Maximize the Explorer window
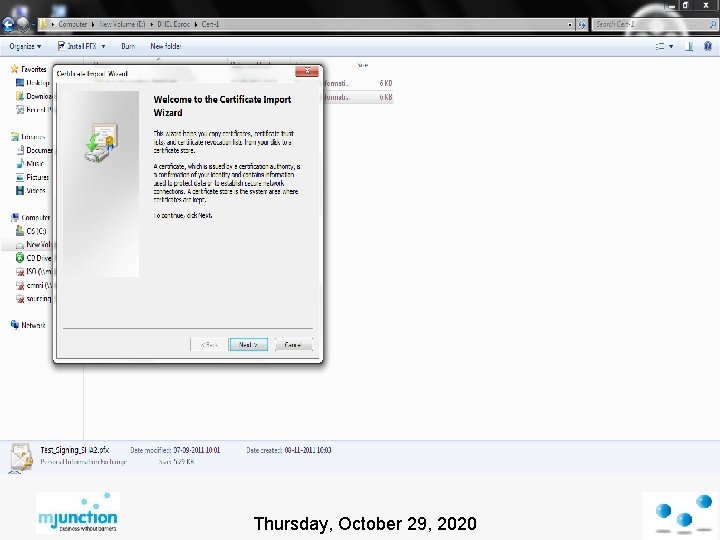The height and width of the screenshot is (540, 720). pyautogui.click(x=685, y=6)
